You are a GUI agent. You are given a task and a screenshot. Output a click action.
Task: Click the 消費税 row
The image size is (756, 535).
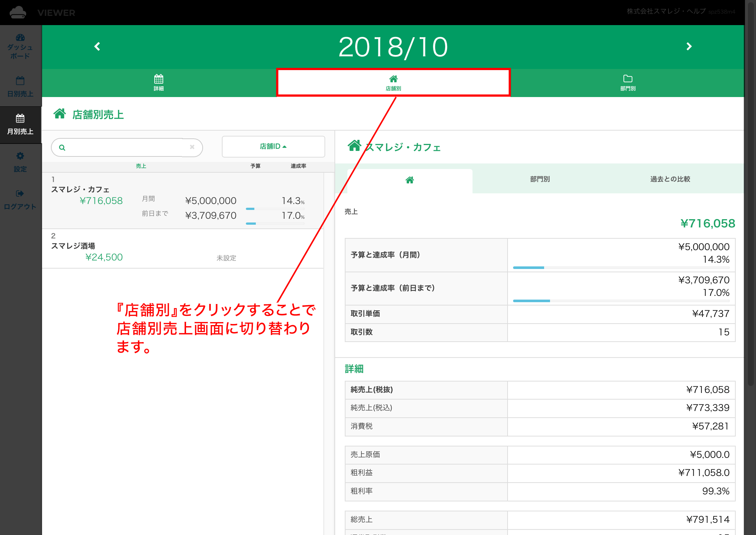[540, 427]
